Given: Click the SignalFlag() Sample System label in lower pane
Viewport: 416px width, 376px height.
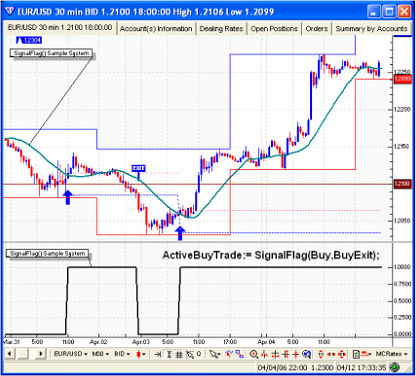Looking at the screenshot, I should pyautogui.click(x=48, y=254).
